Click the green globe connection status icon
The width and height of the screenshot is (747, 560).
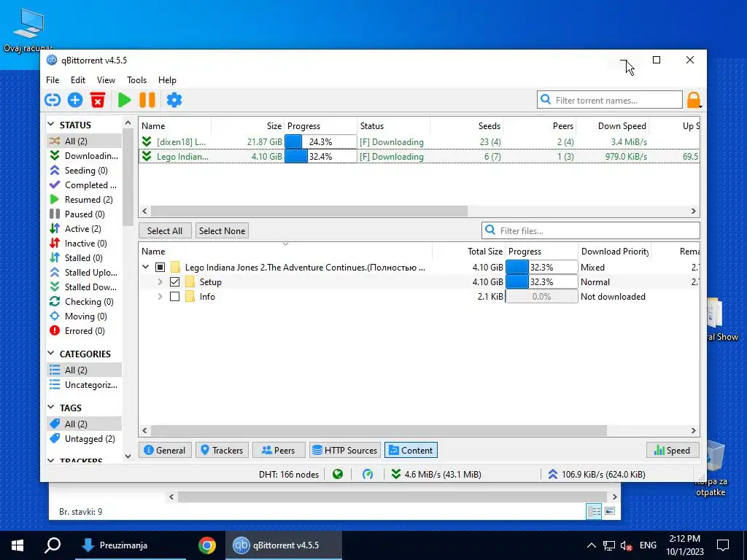[338, 474]
